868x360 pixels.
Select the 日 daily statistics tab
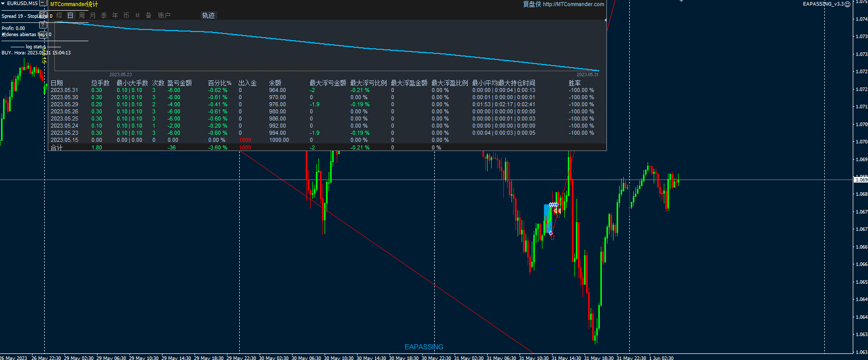pyautogui.click(x=71, y=15)
